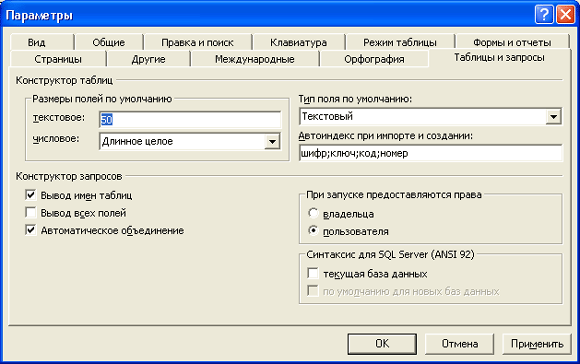
Task: Click the Параметры title bar text
Action: pyautogui.click(x=39, y=16)
